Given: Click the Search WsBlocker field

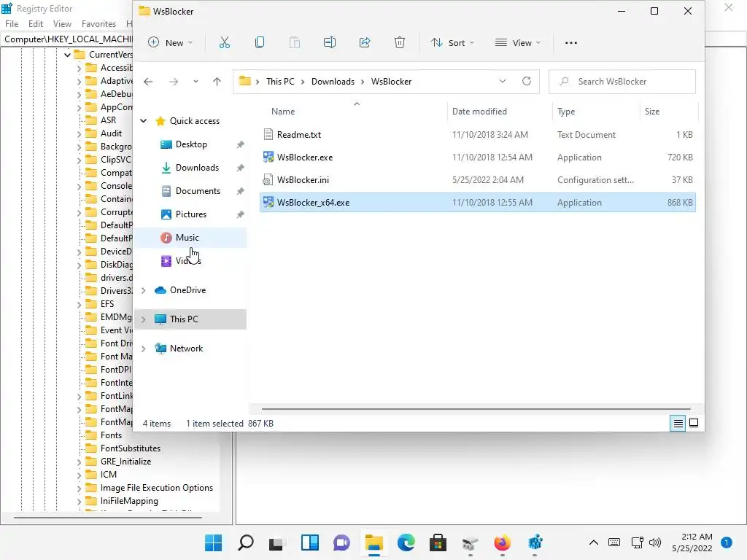Looking at the screenshot, I should click(622, 82).
